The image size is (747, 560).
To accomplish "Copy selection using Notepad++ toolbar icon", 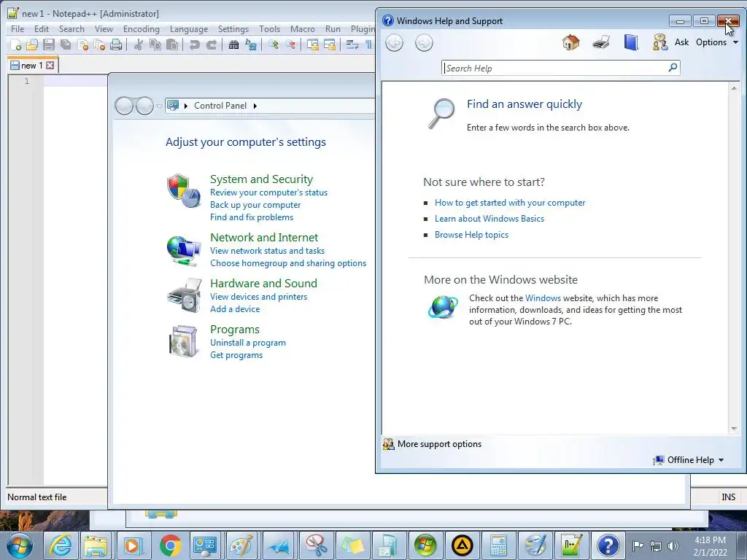I will tap(155, 44).
